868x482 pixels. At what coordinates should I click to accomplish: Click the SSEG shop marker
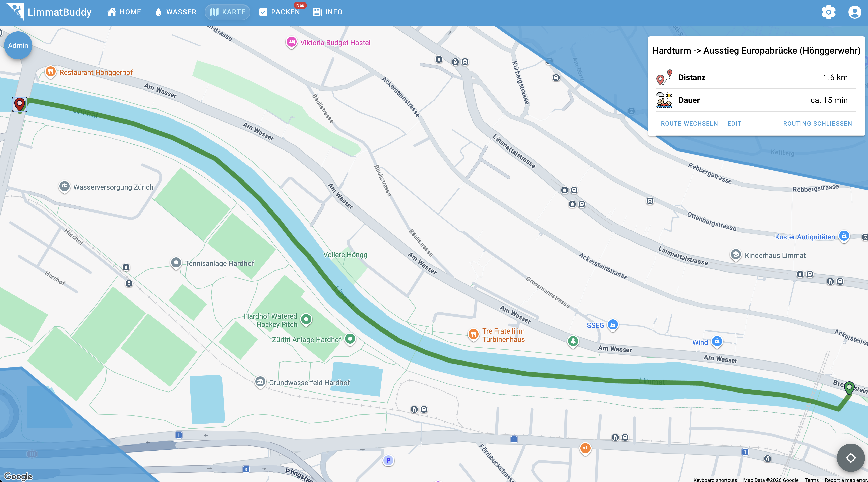click(x=613, y=325)
